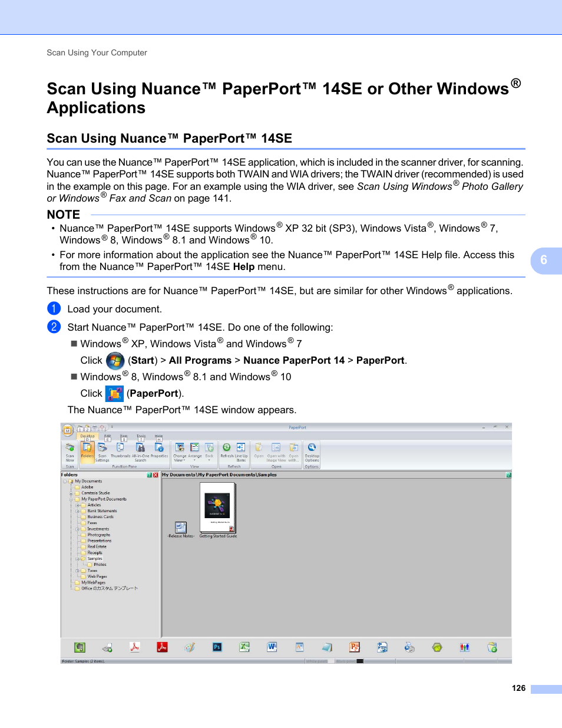Select the Receipts folder
The image size is (562, 728).
click(95, 553)
